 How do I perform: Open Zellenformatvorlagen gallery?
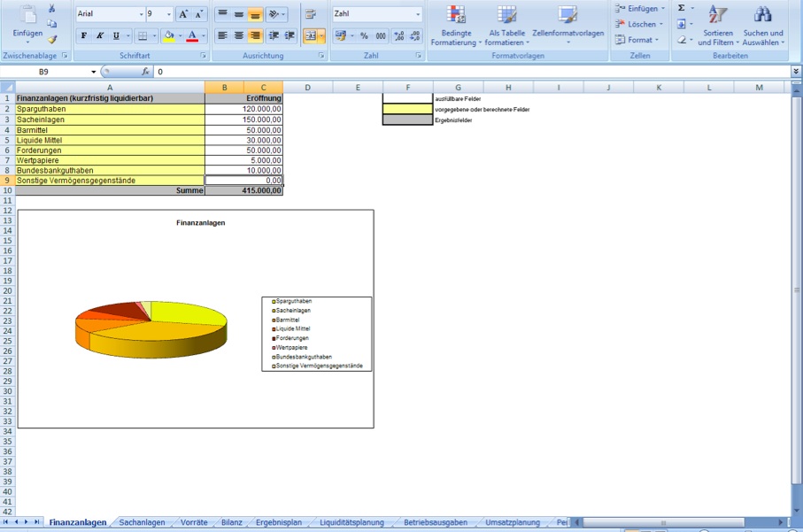[568, 25]
